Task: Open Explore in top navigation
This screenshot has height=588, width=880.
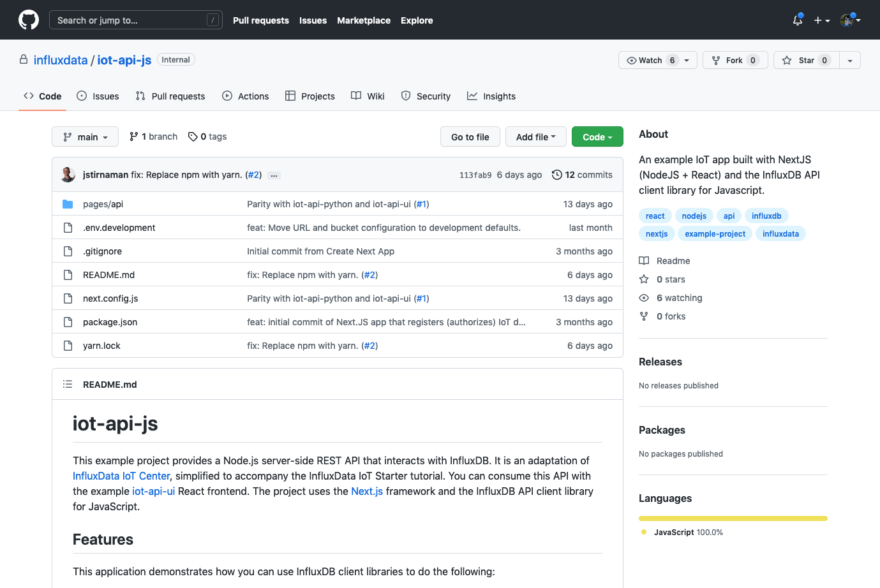Action: point(417,20)
